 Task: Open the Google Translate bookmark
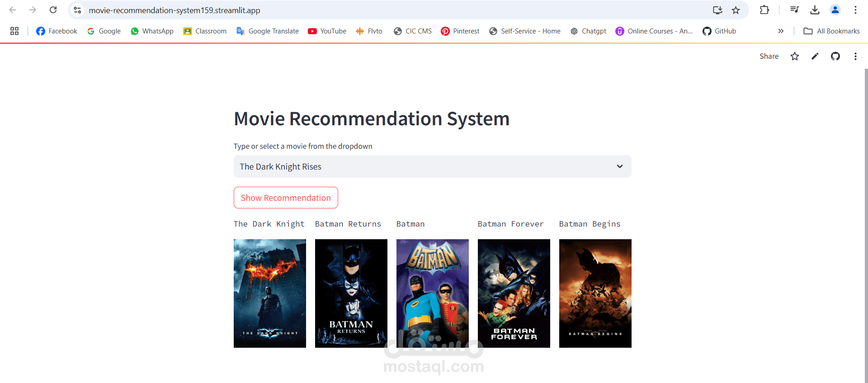[x=268, y=31]
